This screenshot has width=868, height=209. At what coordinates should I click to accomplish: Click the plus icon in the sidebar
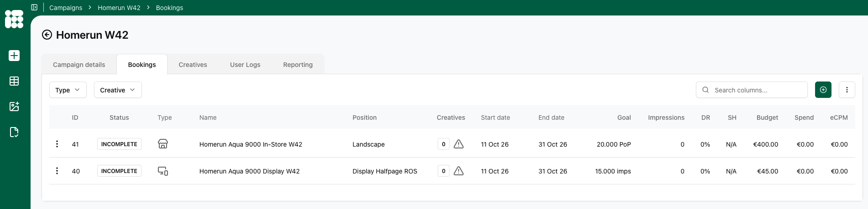[x=14, y=56]
